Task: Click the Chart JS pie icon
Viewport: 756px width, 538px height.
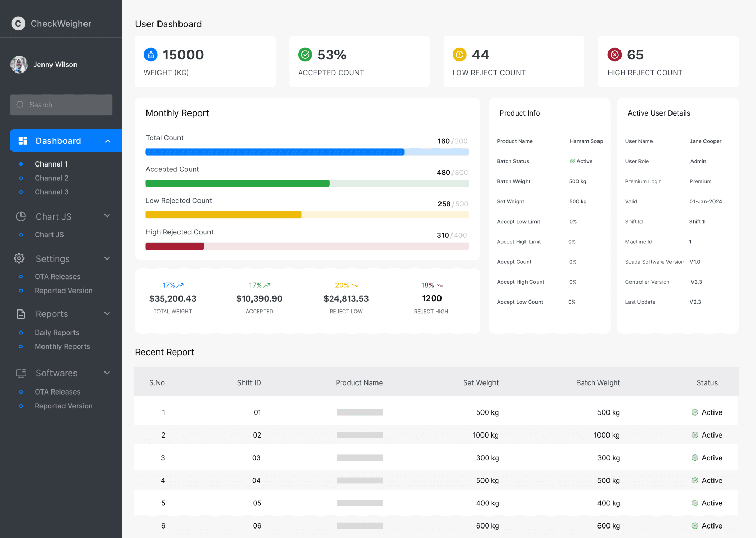Action: coord(21,216)
